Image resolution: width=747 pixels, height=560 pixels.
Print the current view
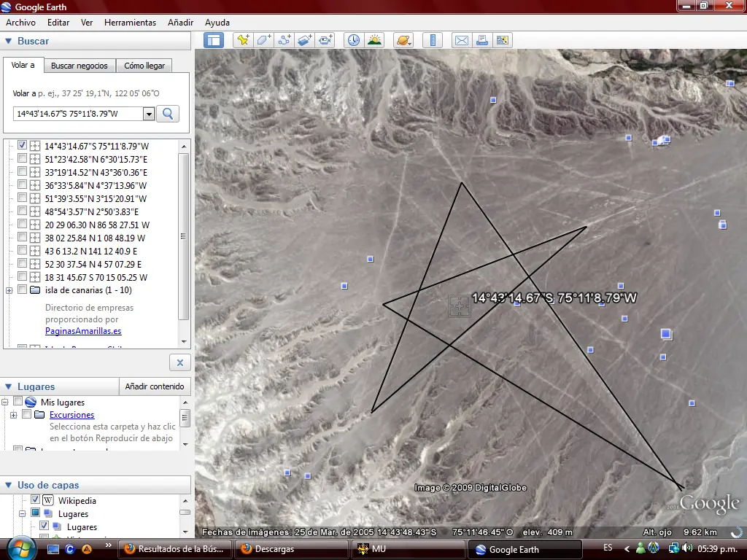pyautogui.click(x=481, y=41)
